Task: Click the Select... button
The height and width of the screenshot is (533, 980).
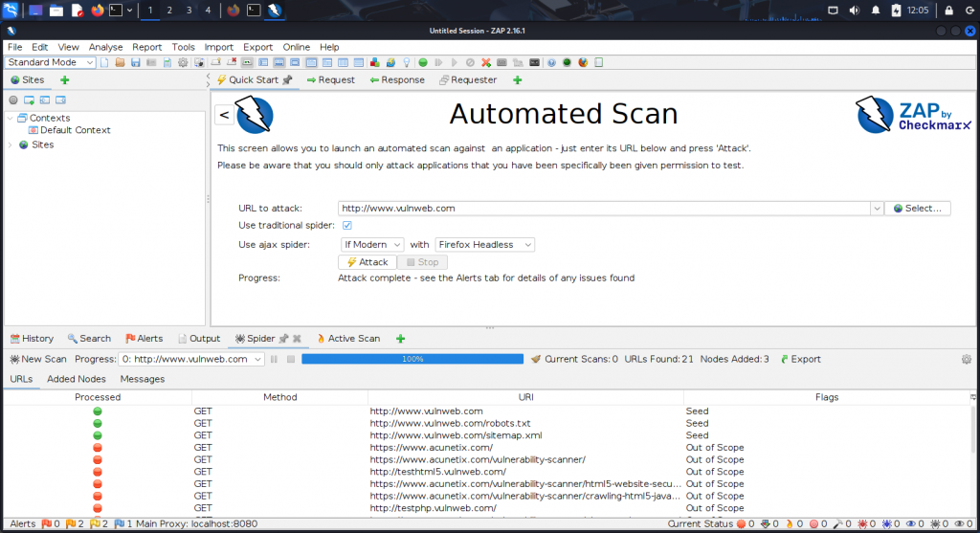Action: pos(918,209)
